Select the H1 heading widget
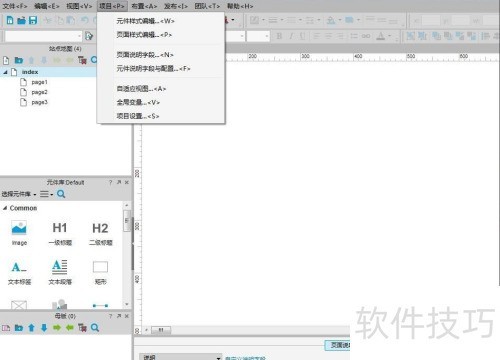 point(60,233)
